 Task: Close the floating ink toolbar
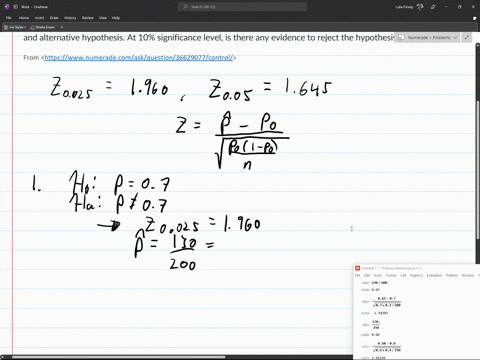pos(61,27)
